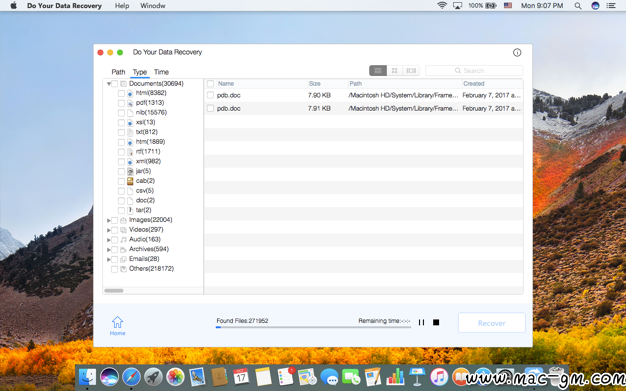Open Calendar app in dock
This screenshot has width=626, height=391.
coord(241,377)
